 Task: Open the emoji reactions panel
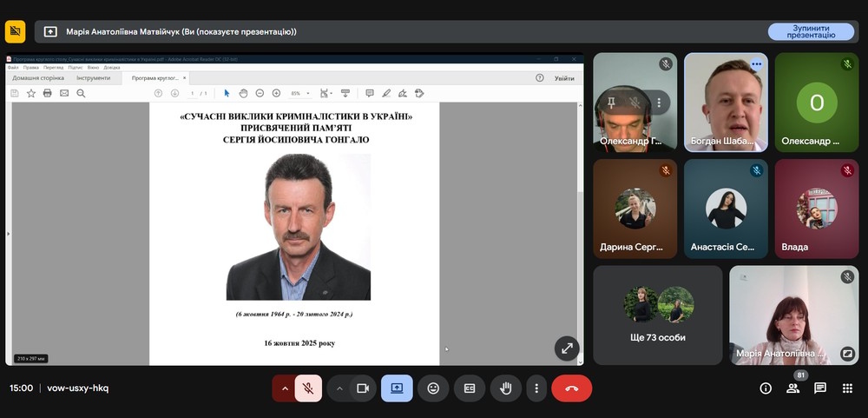click(433, 388)
